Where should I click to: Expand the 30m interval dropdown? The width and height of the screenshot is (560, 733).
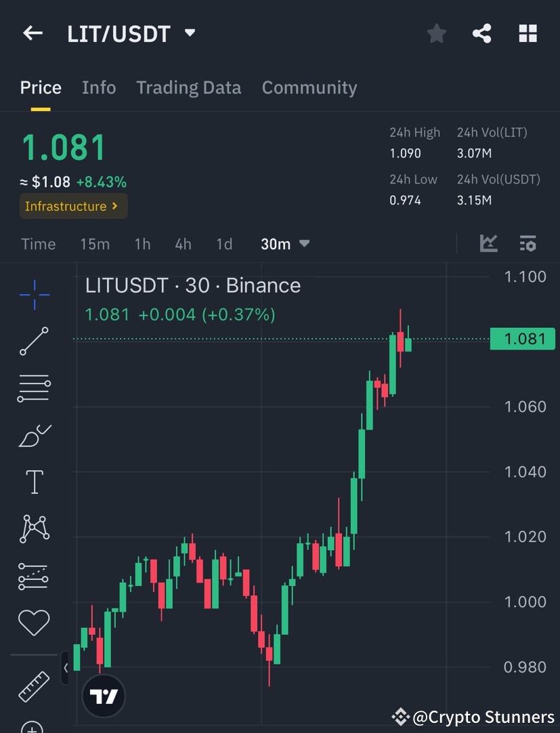coord(284,244)
